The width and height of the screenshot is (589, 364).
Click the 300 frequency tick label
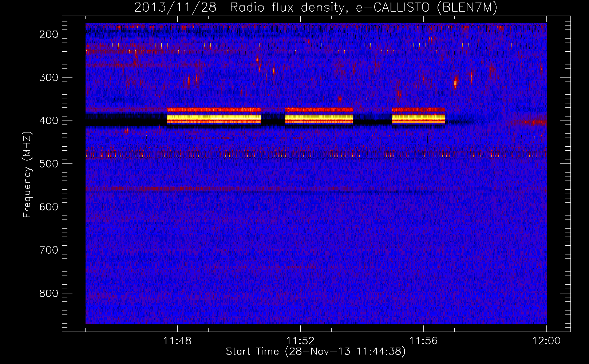pos(48,77)
